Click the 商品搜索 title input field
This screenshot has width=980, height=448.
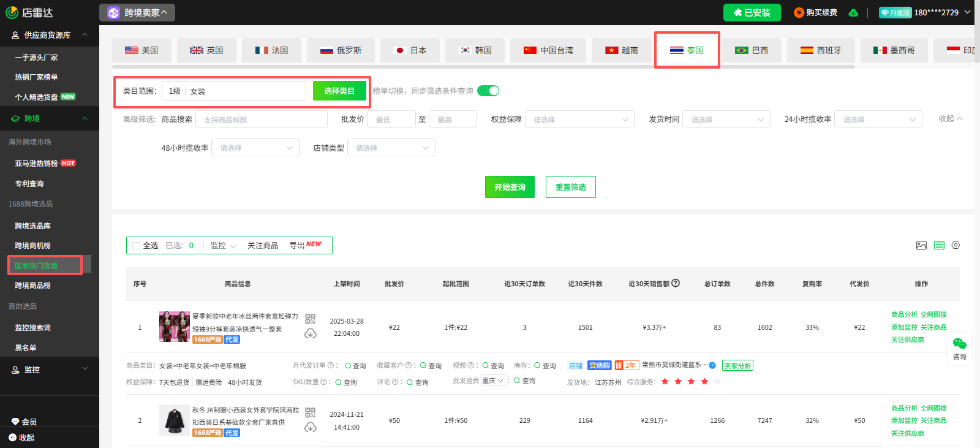261,120
